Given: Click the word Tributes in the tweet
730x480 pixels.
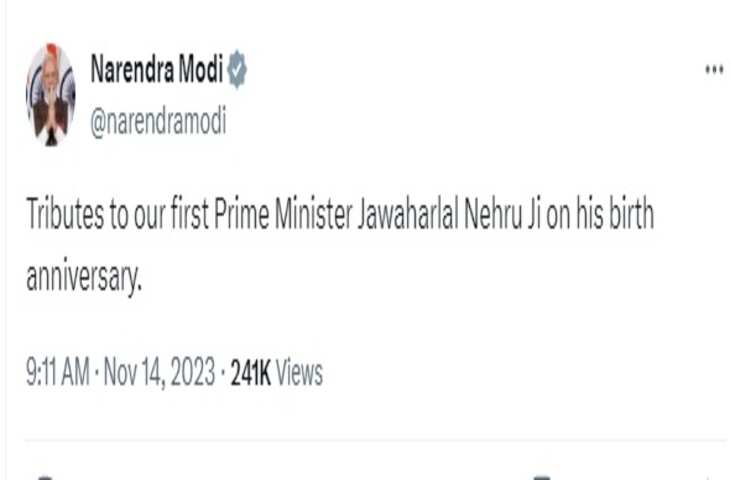Looking at the screenshot, I should (65, 216).
